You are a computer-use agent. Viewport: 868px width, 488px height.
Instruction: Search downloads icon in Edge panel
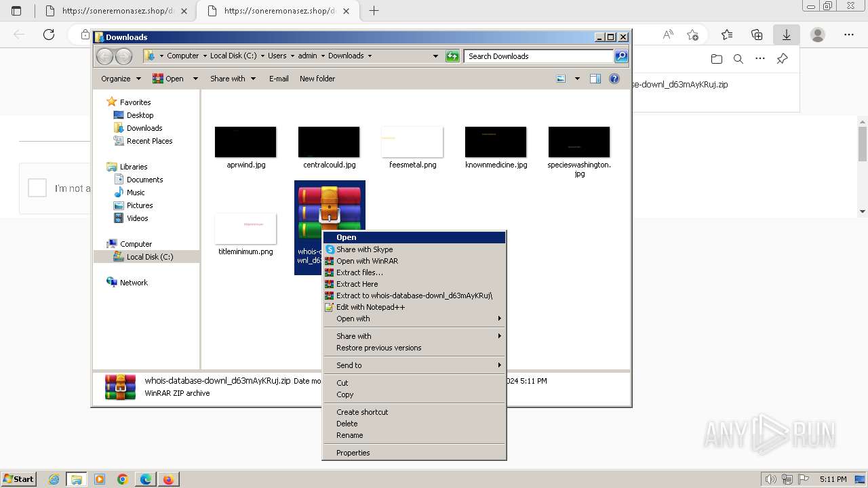click(738, 59)
